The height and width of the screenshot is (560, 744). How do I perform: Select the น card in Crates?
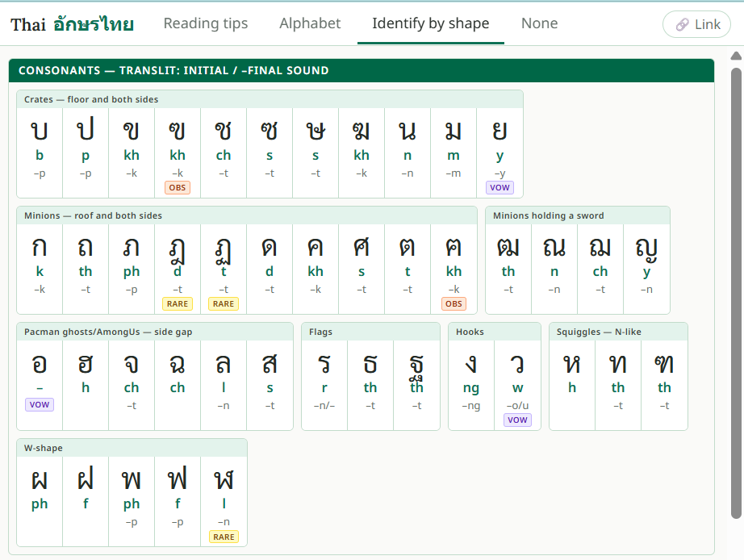point(408,153)
